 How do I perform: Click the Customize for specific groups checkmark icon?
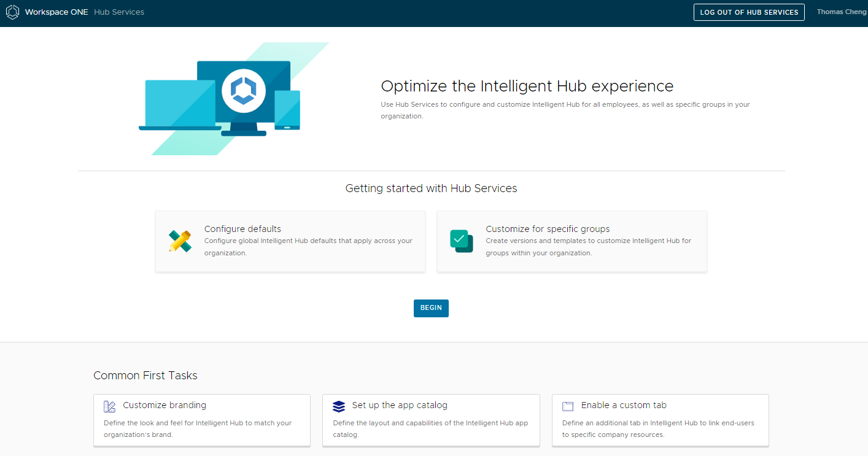pyautogui.click(x=461, y=241)
